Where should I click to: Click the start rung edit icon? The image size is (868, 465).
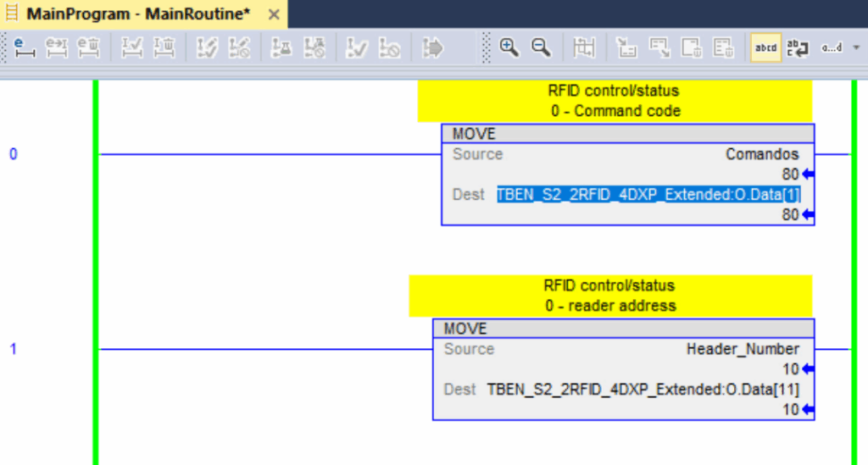[x=23, y=48]
